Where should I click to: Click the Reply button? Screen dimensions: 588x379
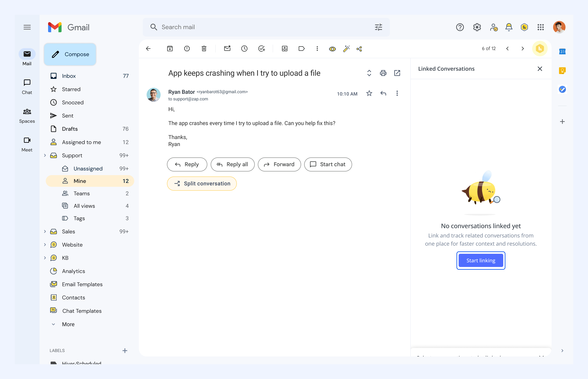click(187, 164)
